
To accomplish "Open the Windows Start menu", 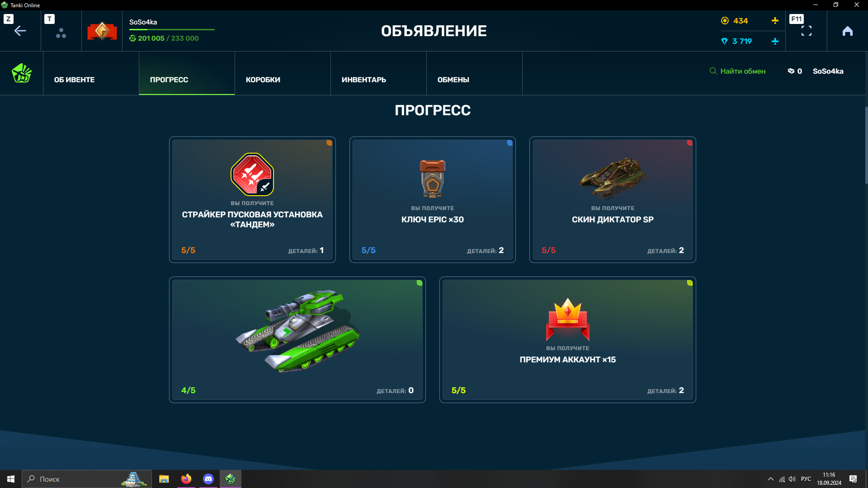I will click(11, 479).
